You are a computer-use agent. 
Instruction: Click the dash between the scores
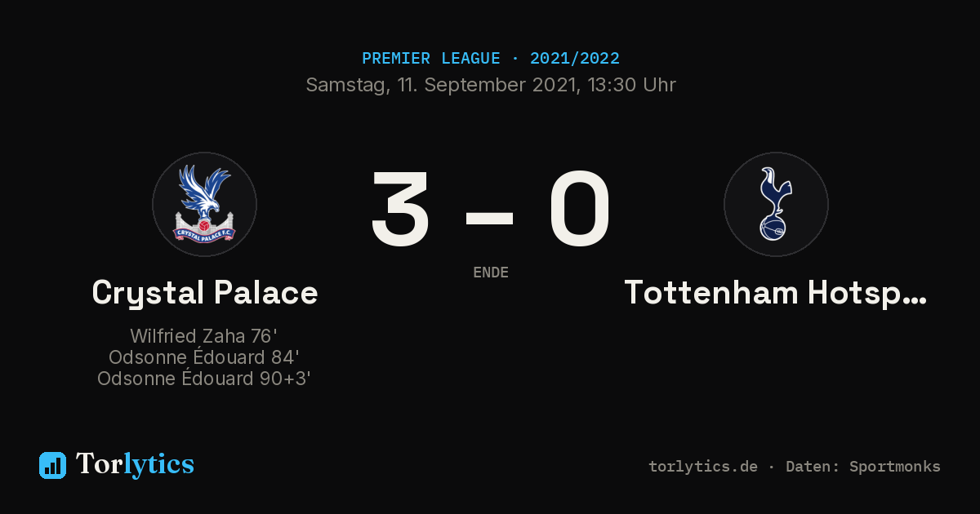[x=489, y=219]
